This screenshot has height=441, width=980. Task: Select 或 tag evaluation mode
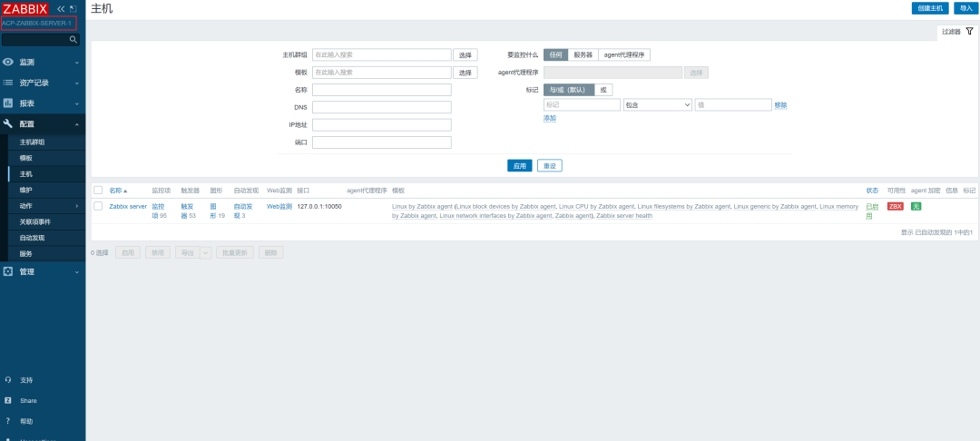tap(603, 89)
